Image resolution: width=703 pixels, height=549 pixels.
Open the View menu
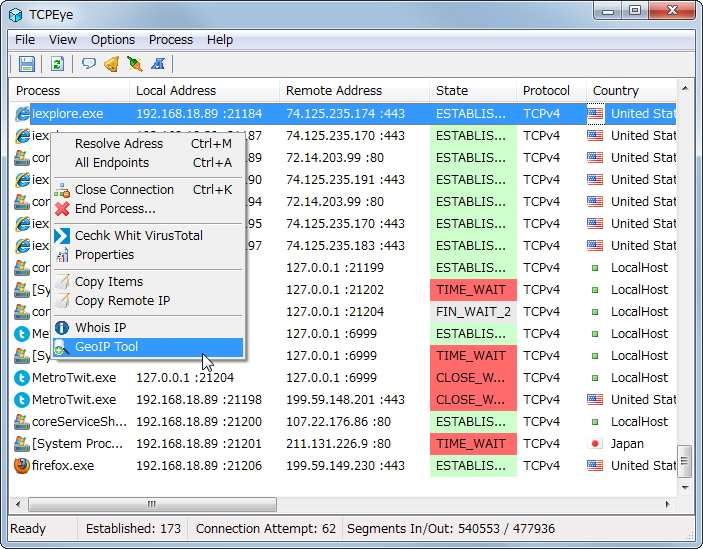click(63, 40)
